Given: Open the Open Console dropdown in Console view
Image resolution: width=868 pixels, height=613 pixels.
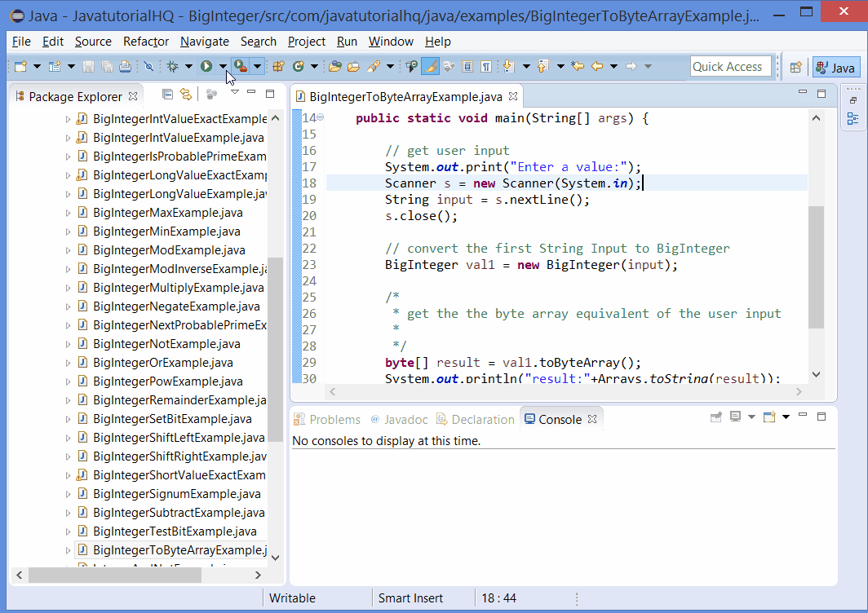Looking at the screenshot, I should 786,417.
